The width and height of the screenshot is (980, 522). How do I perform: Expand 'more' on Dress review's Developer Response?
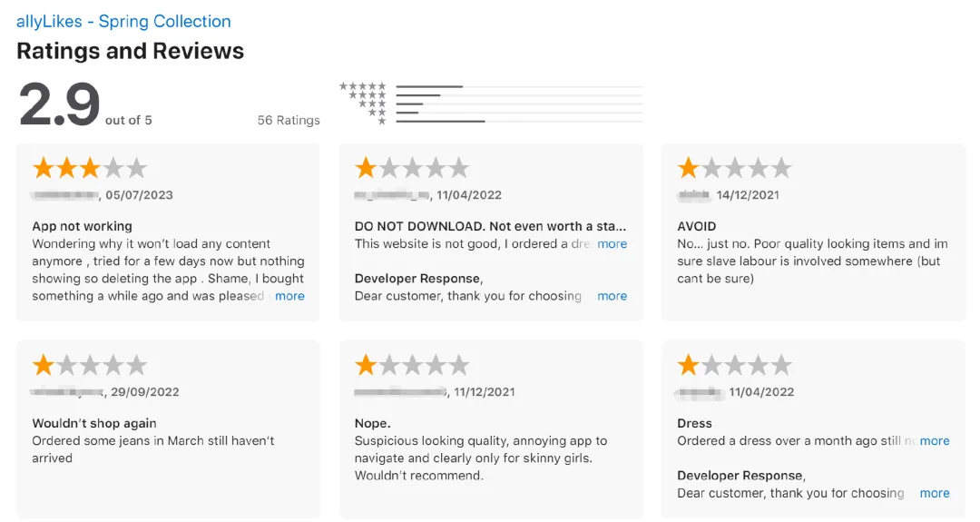(935, 493)
